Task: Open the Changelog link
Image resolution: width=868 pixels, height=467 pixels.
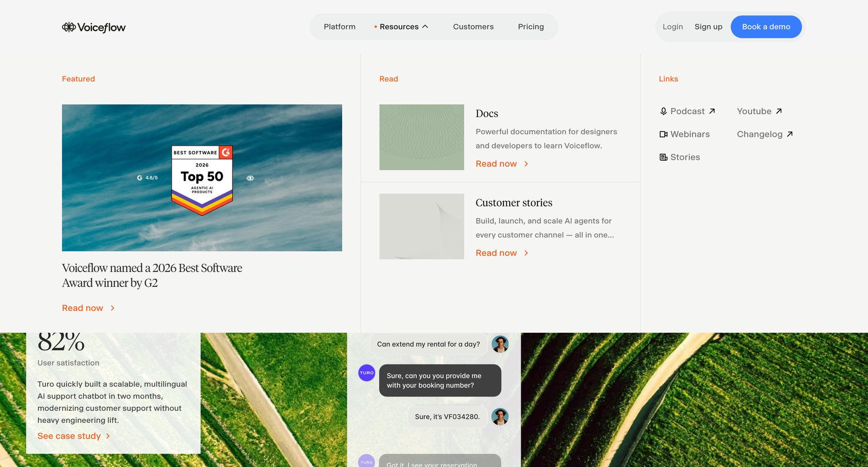Action: tap(759, 134)
